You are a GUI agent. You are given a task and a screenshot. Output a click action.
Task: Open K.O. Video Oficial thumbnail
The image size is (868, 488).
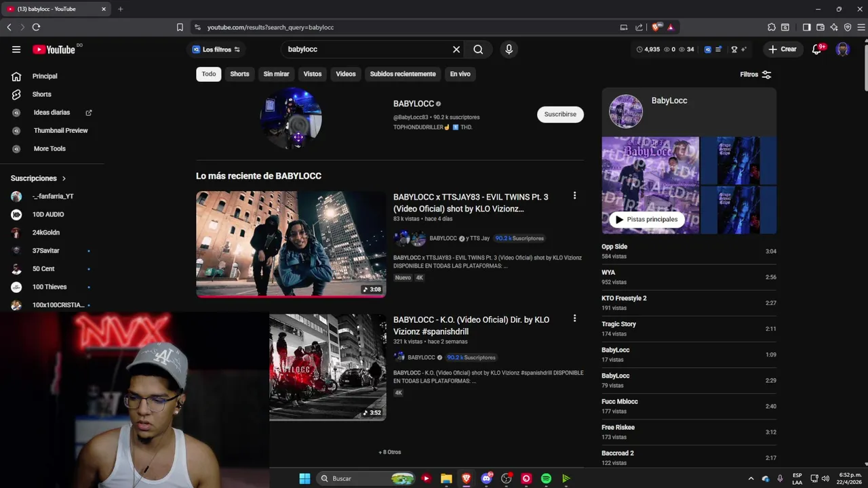[x=328, y=367]
